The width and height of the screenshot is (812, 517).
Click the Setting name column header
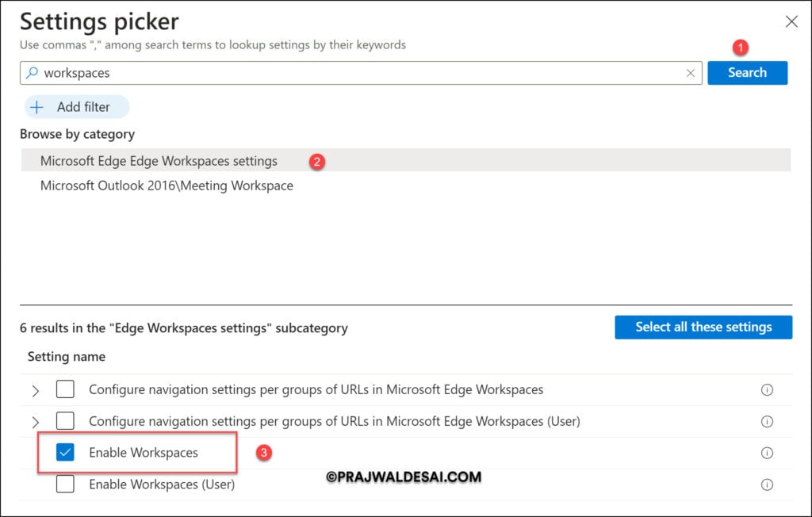tap(67, 356)
